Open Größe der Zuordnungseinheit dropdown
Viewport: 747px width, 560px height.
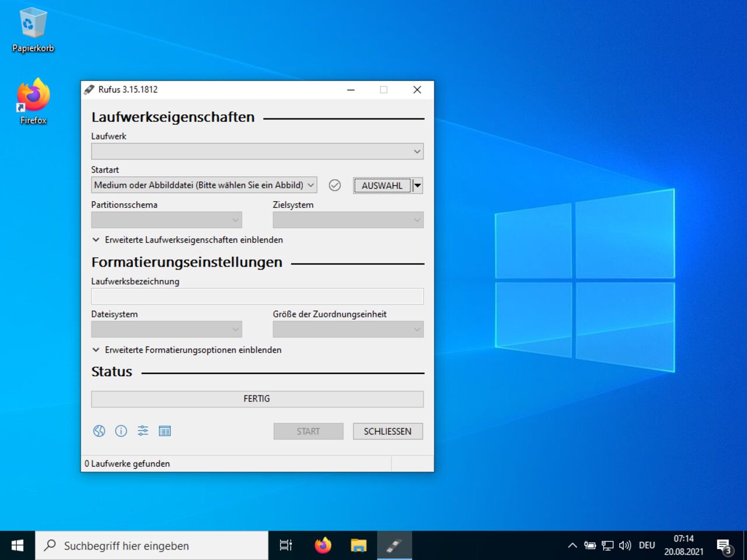pyautogui.click(x=348, y=330)
